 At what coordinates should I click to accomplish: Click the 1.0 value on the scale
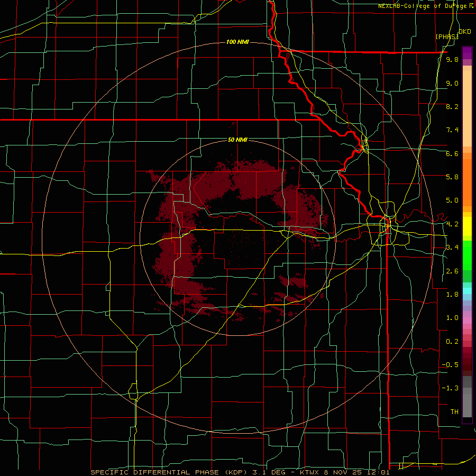tap(452, 318)
